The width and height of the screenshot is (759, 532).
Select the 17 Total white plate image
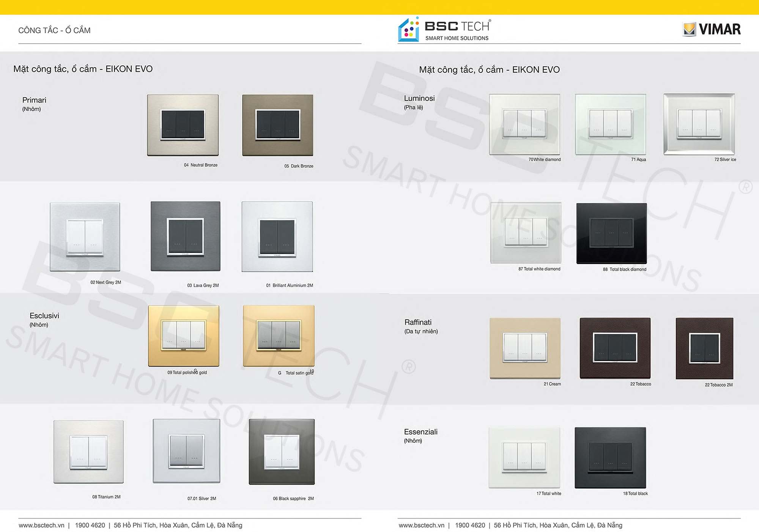point(524,458)
